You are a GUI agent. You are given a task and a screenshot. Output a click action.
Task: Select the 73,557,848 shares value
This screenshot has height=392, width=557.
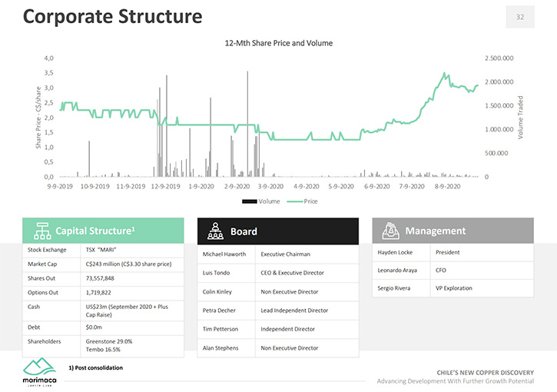[x=100, y=278]
